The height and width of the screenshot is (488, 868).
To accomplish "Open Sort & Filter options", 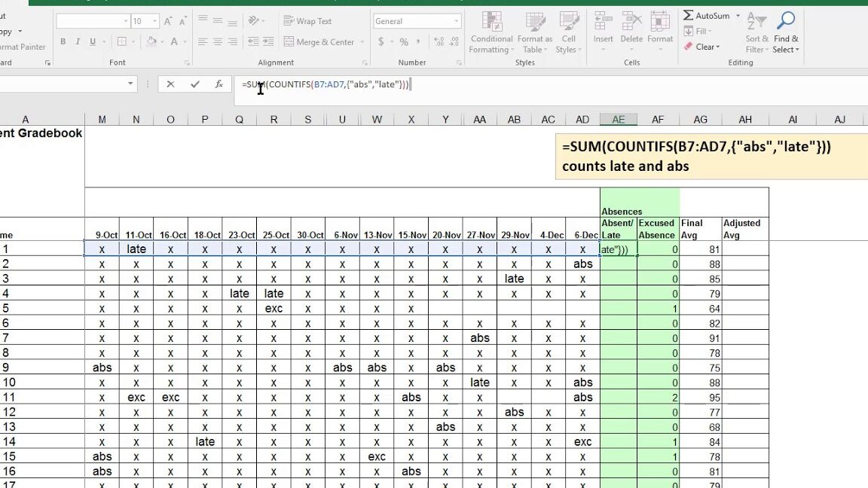I will [755, 30].
